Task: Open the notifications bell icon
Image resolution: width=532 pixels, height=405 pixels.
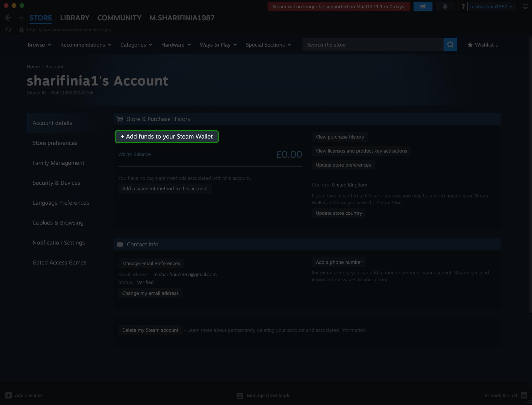Action: 445,6
